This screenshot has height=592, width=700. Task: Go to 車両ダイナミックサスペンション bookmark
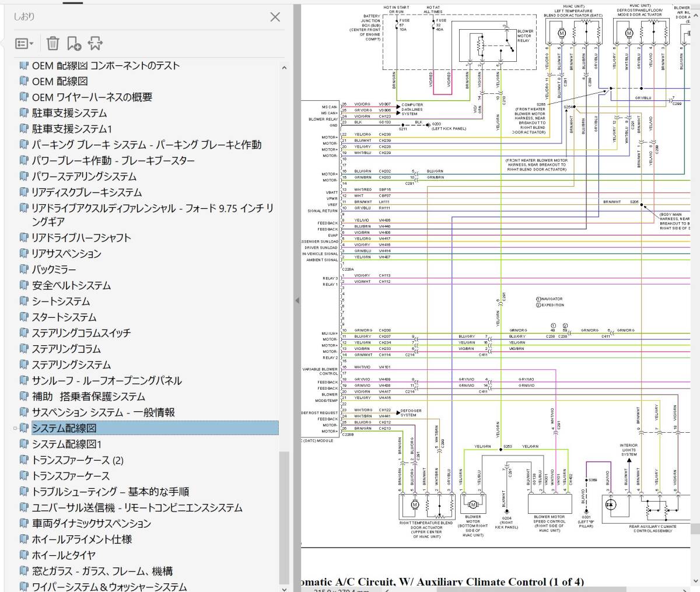pyautogui.click(x=92, y=523)
